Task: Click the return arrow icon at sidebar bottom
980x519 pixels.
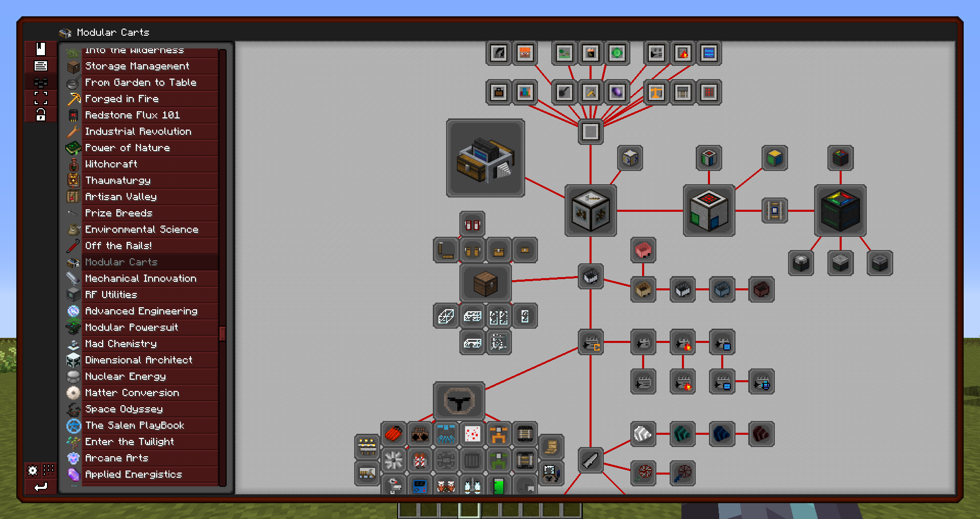Action: 41,486
